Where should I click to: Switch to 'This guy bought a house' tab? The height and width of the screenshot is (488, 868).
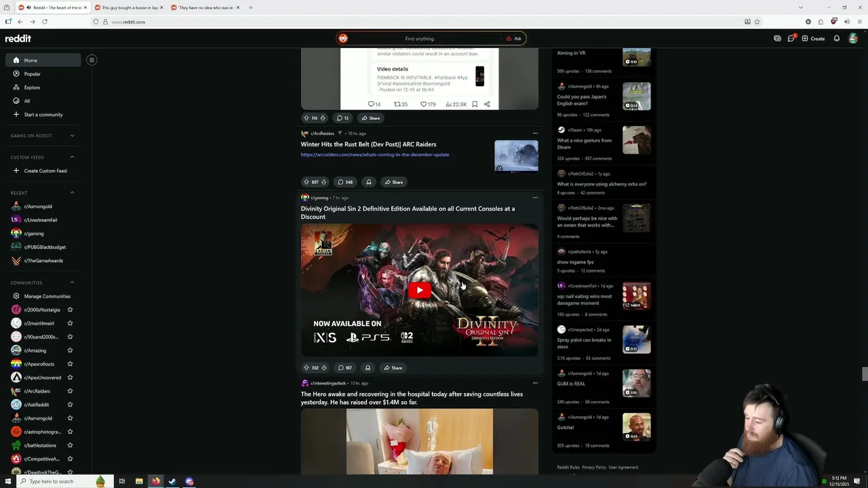[129, 7]
